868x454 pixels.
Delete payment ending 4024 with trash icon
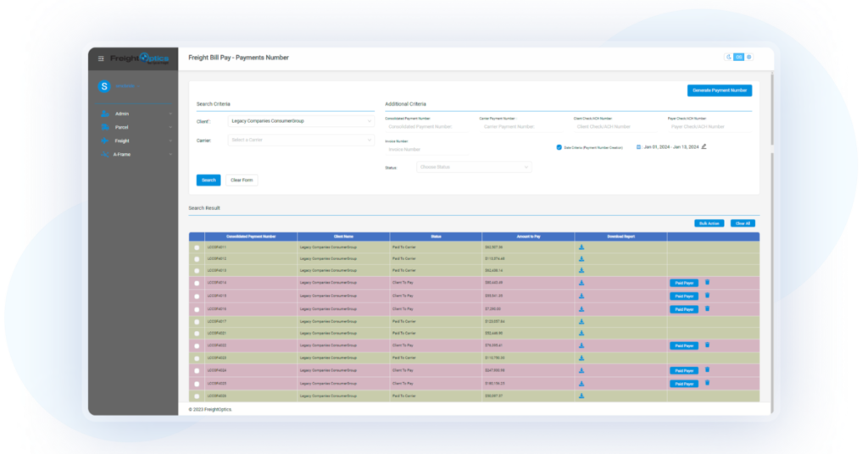click(708, 370)
